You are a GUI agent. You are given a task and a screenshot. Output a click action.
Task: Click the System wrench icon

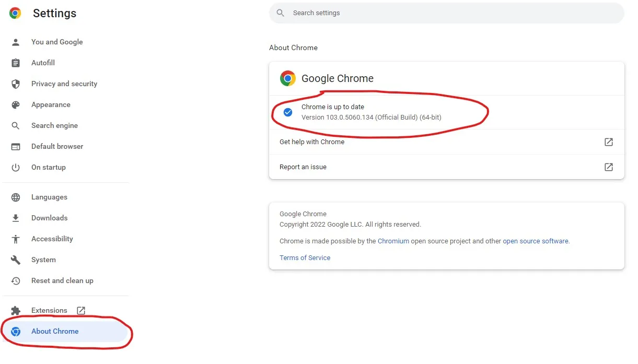pyautogui.click(x=16, y=260)
